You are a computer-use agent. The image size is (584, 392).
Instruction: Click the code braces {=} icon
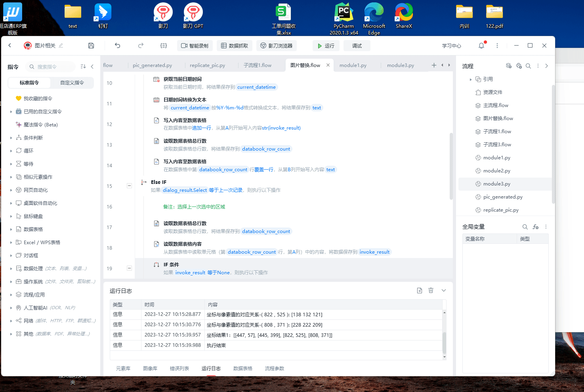(x=163, y=46)
